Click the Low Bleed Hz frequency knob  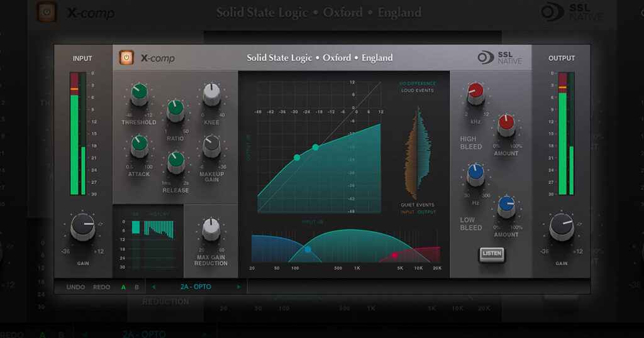coord(475,175)
